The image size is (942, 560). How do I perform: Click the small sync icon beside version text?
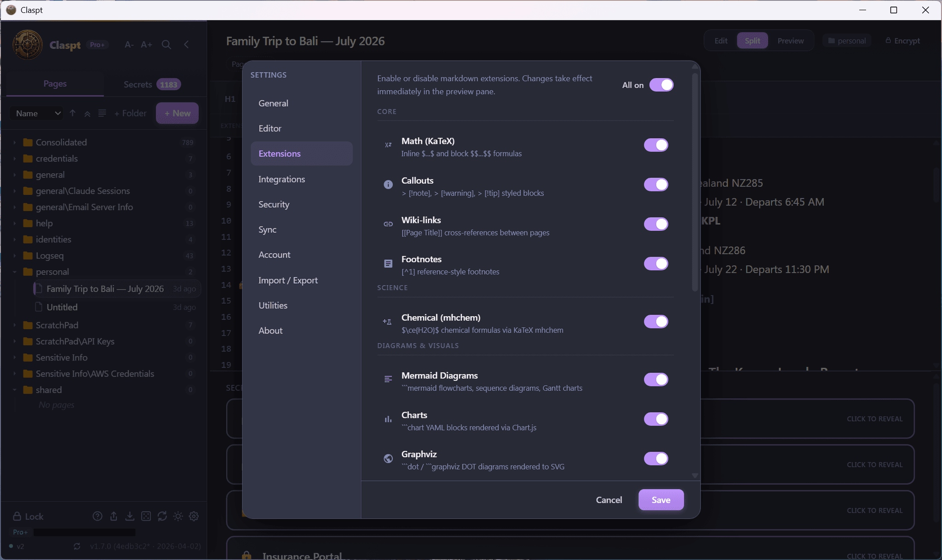tap(77, 546)
